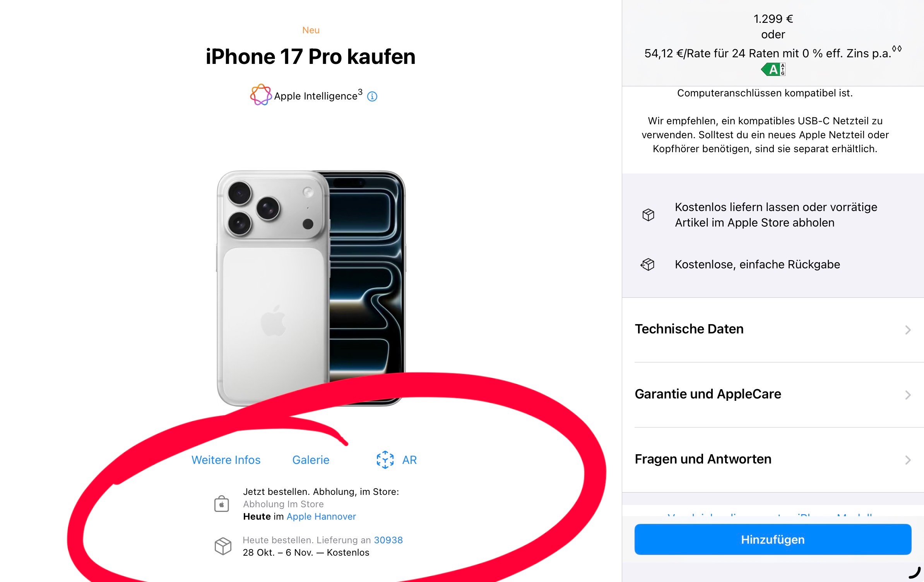924x582 pixels.
Task: Click the store pickup bag icon
Action: point(222,504)
